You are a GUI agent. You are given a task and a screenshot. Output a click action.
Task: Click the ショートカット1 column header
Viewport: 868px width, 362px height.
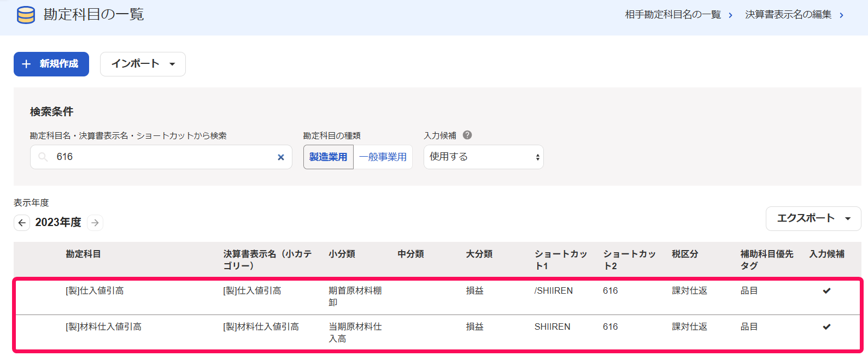pyautogui.click(x=561, y=260)
